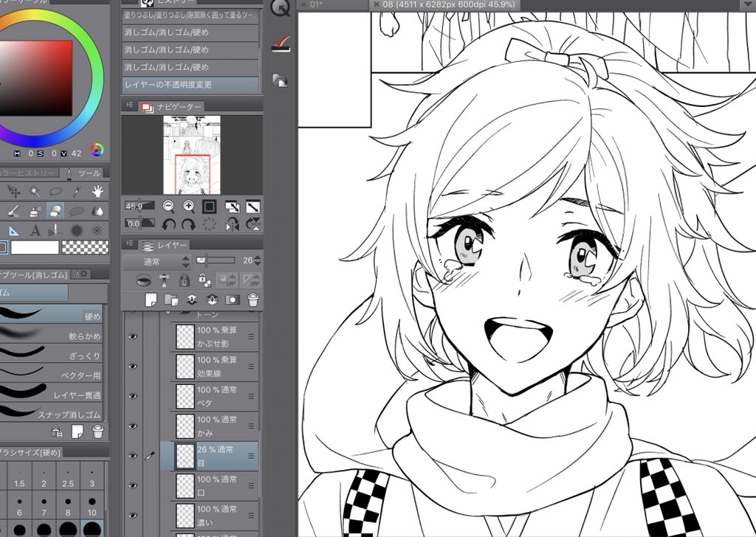Click merge with layer below icon

coord(212,299)
